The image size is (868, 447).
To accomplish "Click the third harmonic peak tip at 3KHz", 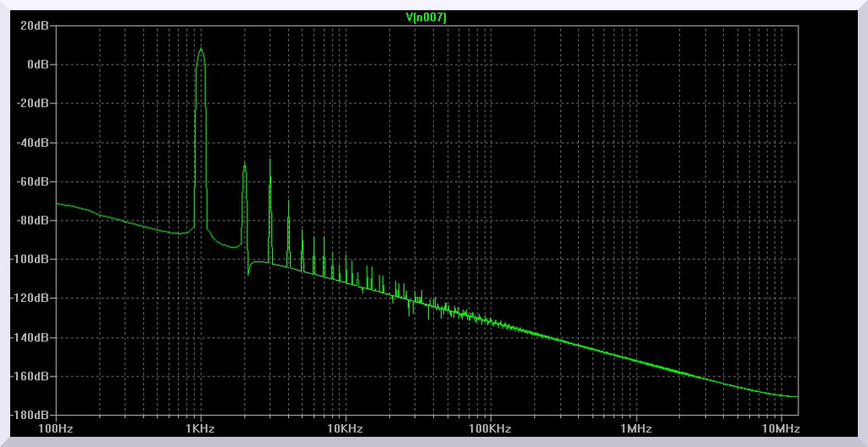I will pyautogui.click(x=270, y=158).
